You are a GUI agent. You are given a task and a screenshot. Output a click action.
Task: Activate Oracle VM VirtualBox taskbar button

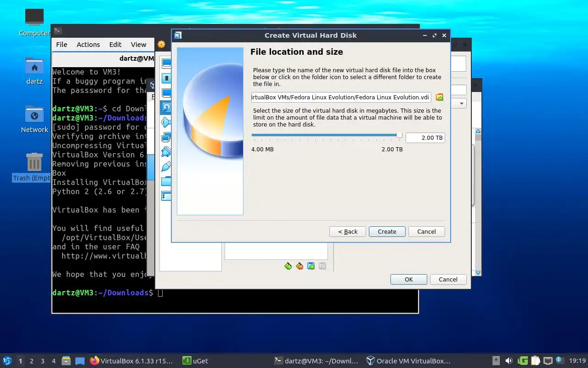[x=408, y=361]
